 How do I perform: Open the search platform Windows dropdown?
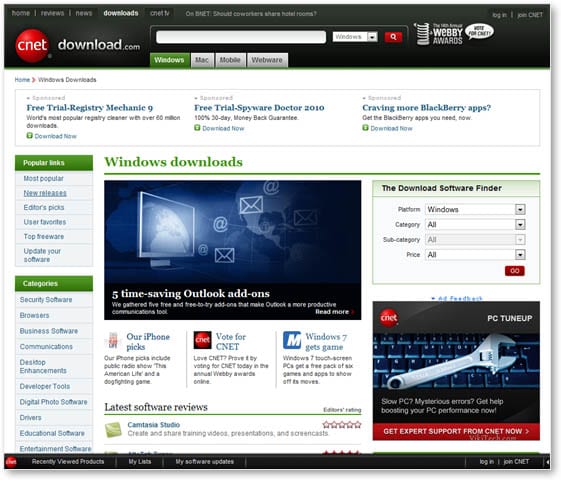click(x=355, y=37)
